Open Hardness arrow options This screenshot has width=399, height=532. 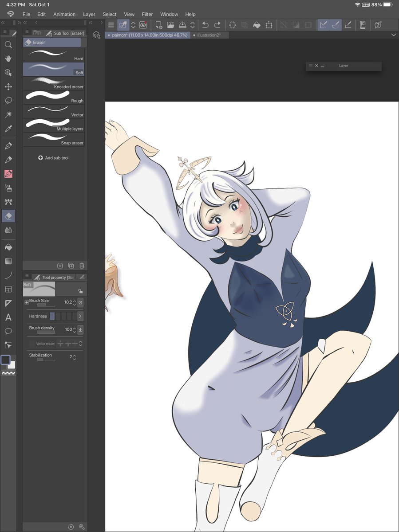(80, 316)
